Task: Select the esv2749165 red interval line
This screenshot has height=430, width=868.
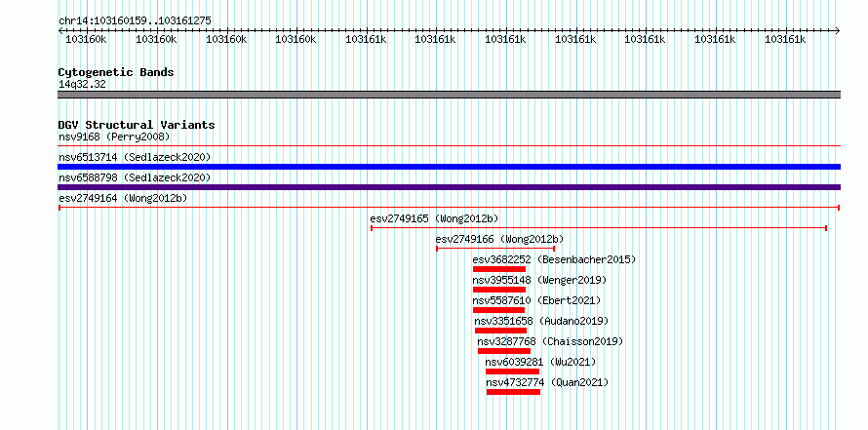Action: coord(599,228)
